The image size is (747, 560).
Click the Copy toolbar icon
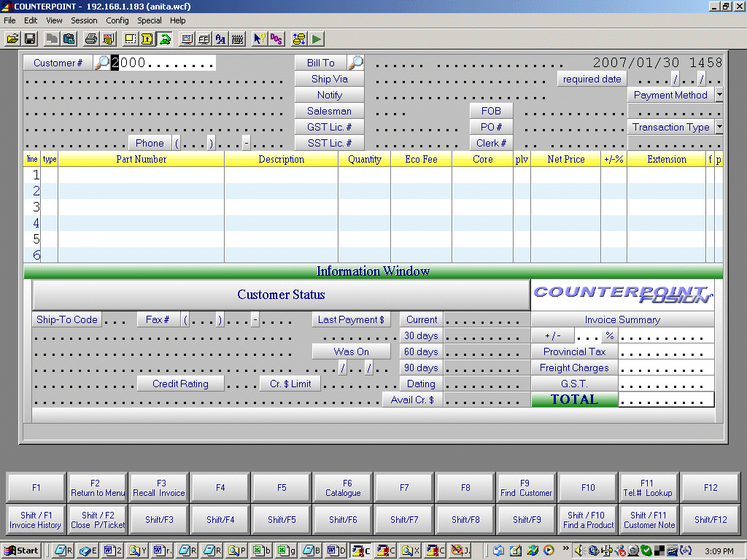coord(52,39)
